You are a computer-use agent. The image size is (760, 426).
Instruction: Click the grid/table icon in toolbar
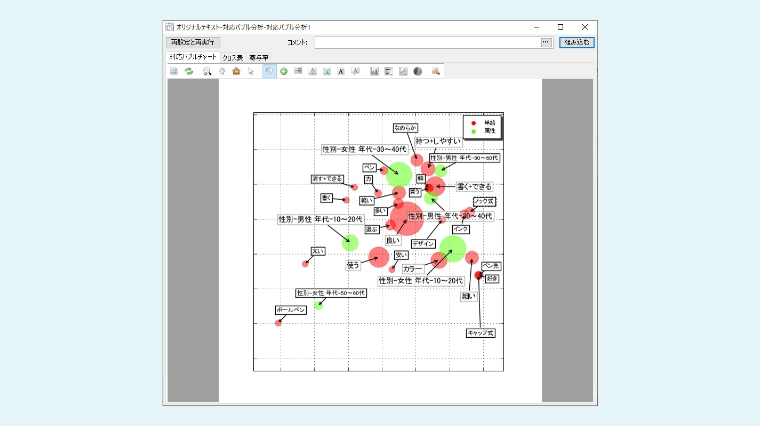174,71
